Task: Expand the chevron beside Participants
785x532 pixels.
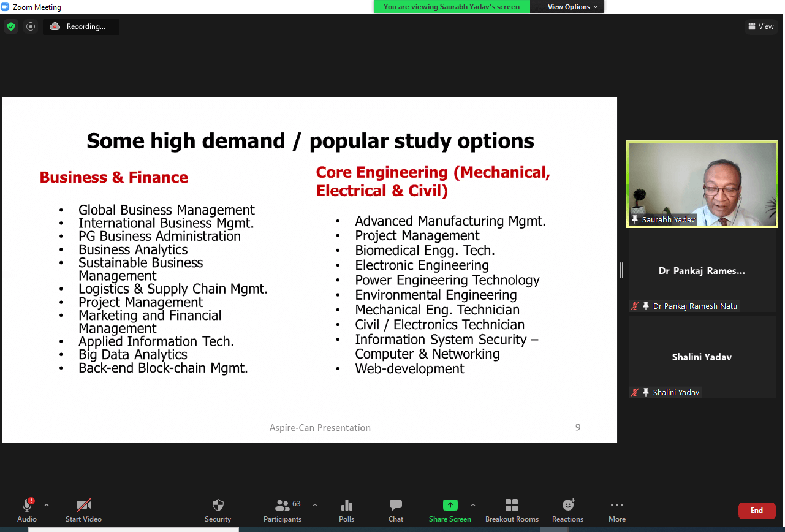Action: point(315,505)
